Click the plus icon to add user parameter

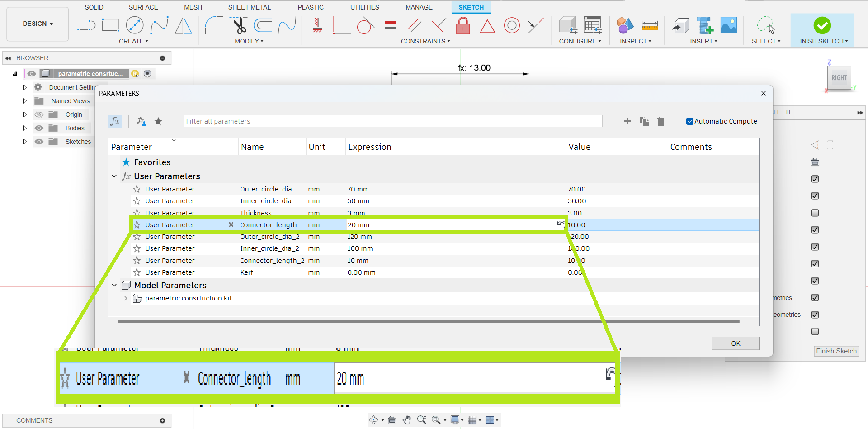coord(627,121)
